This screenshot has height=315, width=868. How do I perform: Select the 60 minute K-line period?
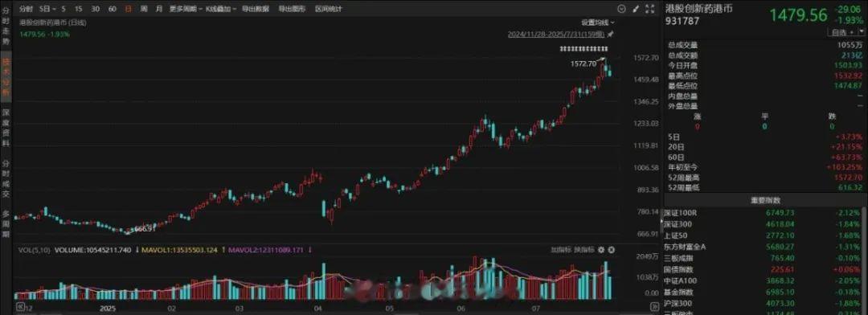(113, 9)
